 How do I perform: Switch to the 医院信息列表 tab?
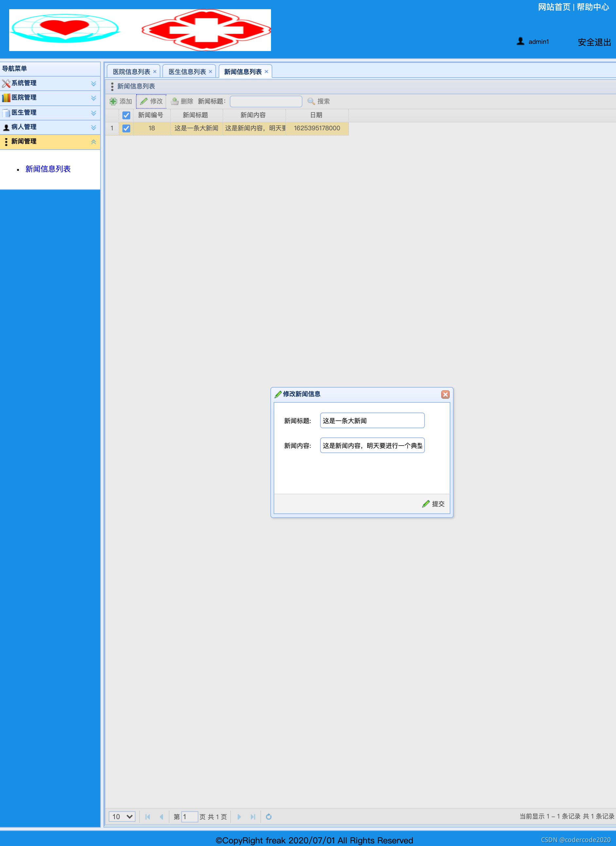[x=131, y=72]
